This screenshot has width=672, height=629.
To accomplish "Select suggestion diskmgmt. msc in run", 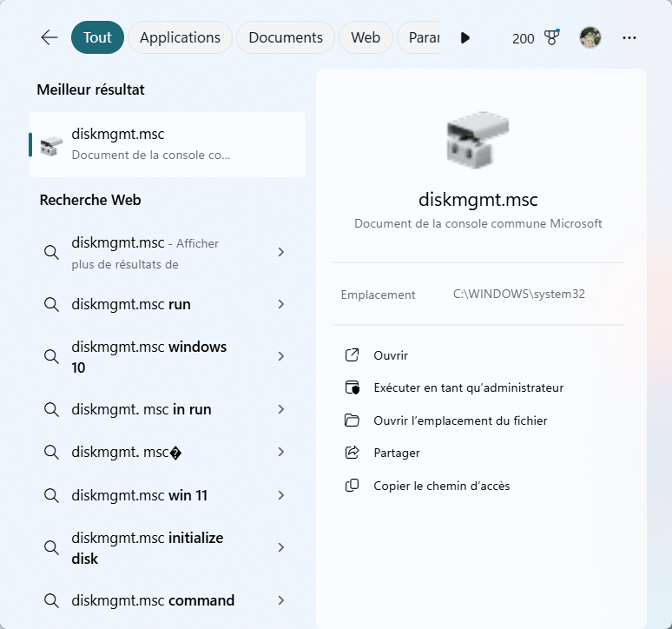I will tap(168, 409).
